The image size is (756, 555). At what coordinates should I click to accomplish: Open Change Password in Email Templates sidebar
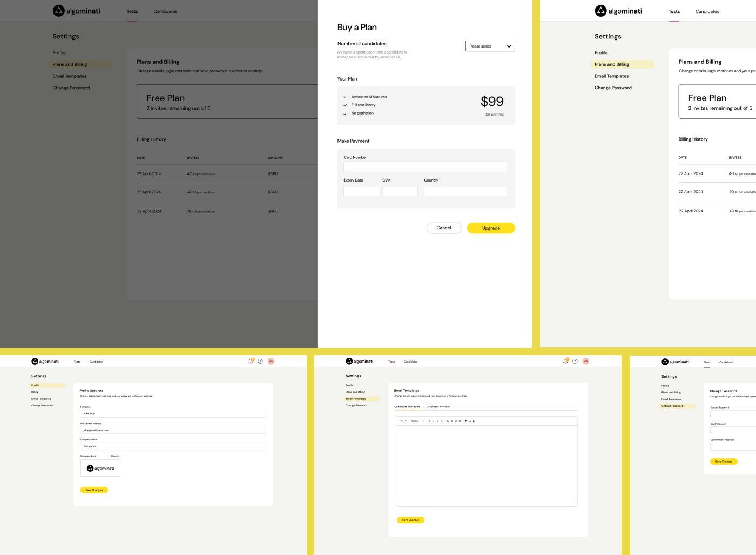pos(356,405)
